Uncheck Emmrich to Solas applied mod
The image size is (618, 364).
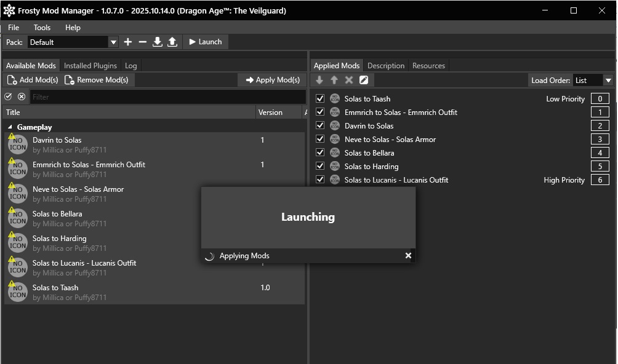pos(320,112)
